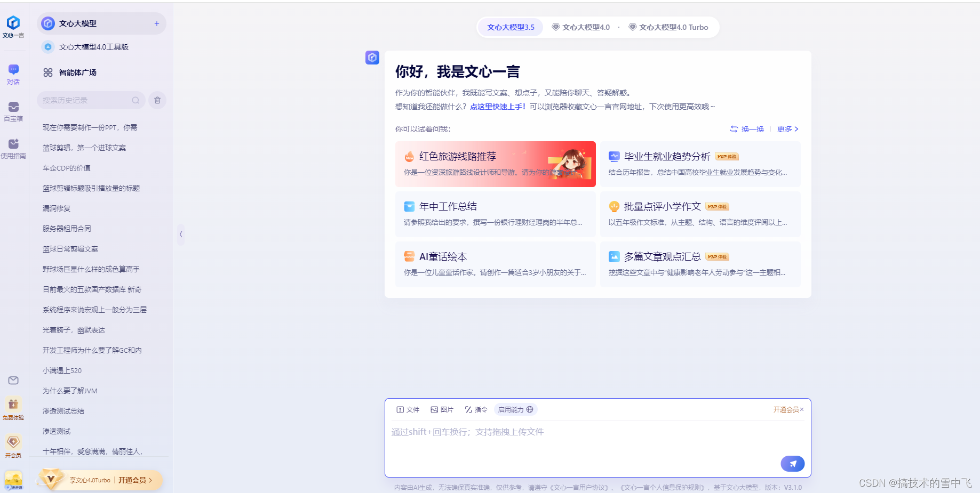Click the 智能体广场 grid icon

tap(48, 72)
